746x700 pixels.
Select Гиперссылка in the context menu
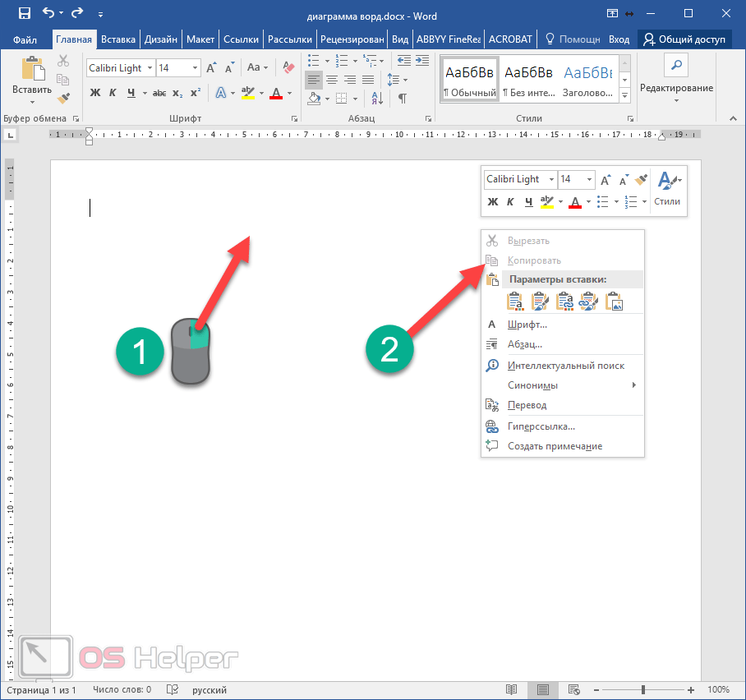click(541, 426)
